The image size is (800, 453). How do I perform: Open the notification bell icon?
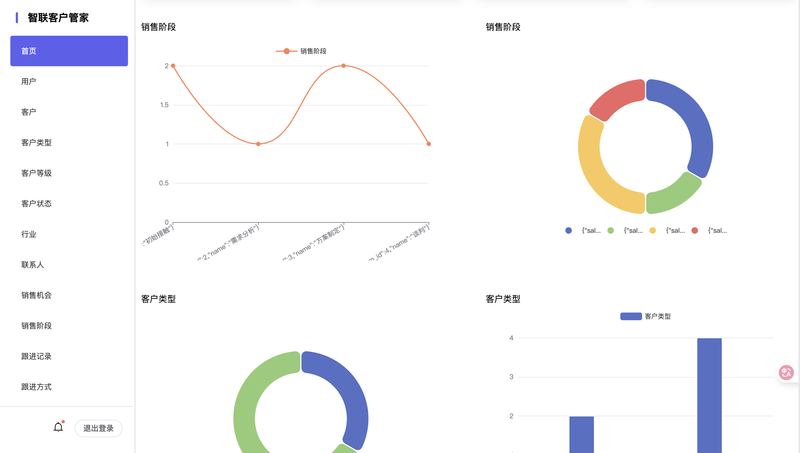pos(59,427)
